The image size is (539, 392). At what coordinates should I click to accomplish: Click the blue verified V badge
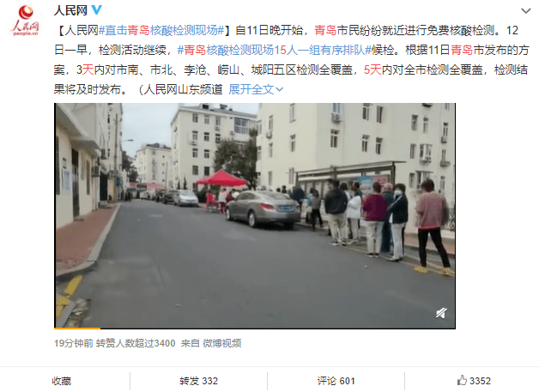coord(97,9)
